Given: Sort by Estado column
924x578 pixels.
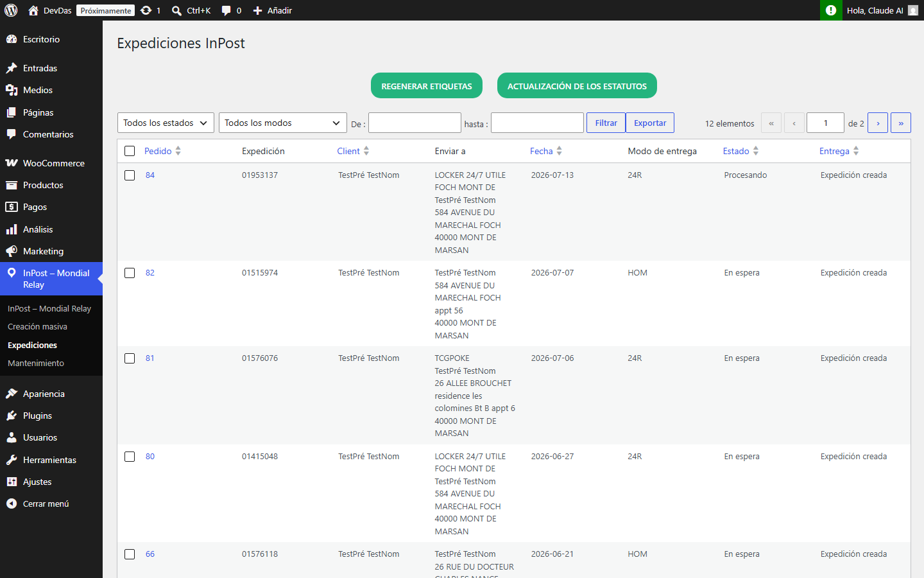Looking at the screenshot, I should [x=740, y=151].
